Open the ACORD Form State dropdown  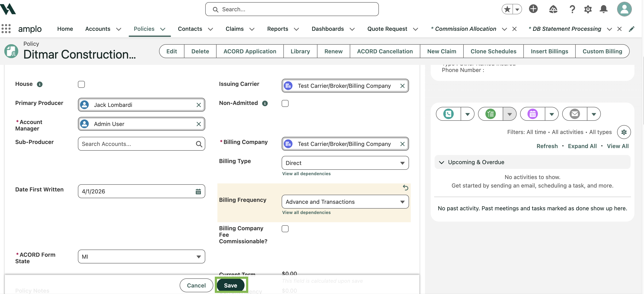(x=141, y=257)
